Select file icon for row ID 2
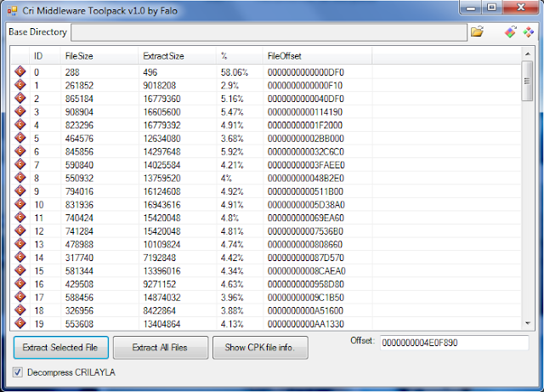The height and width of the screenshot is (392, 544). [20, 98]
